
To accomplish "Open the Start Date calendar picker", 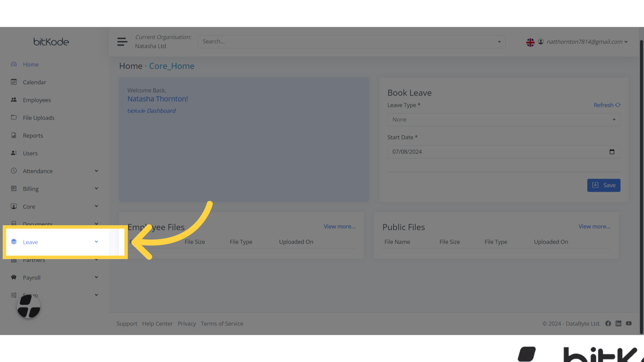I will [612, 152].
